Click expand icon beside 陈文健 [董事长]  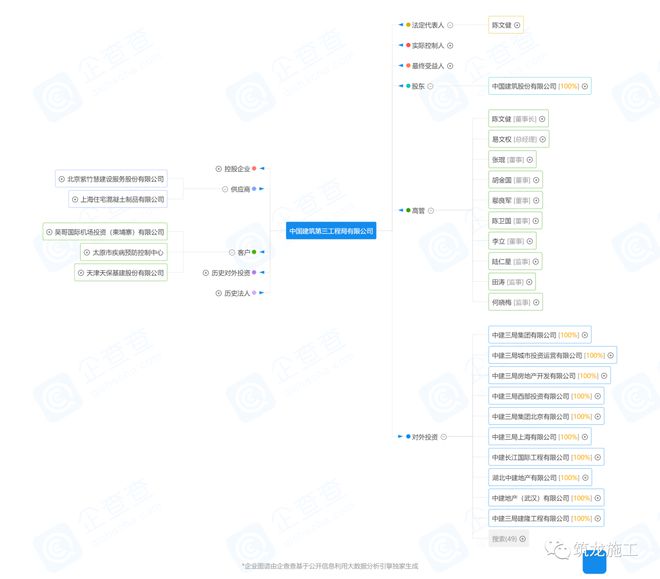click(542, 119)
